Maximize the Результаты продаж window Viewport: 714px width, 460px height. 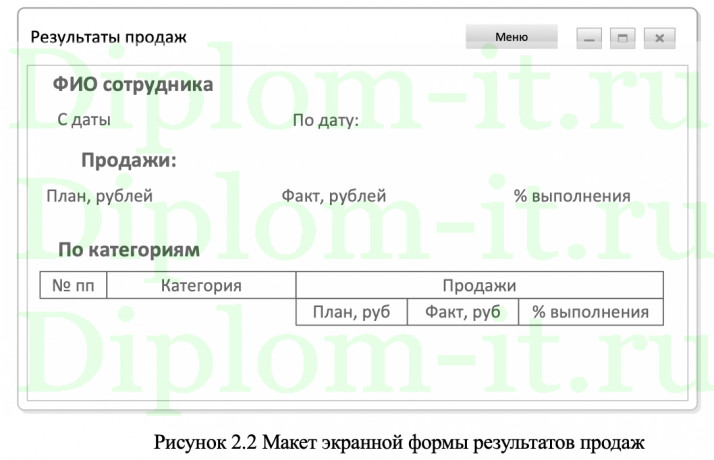(x=624, y=38)
